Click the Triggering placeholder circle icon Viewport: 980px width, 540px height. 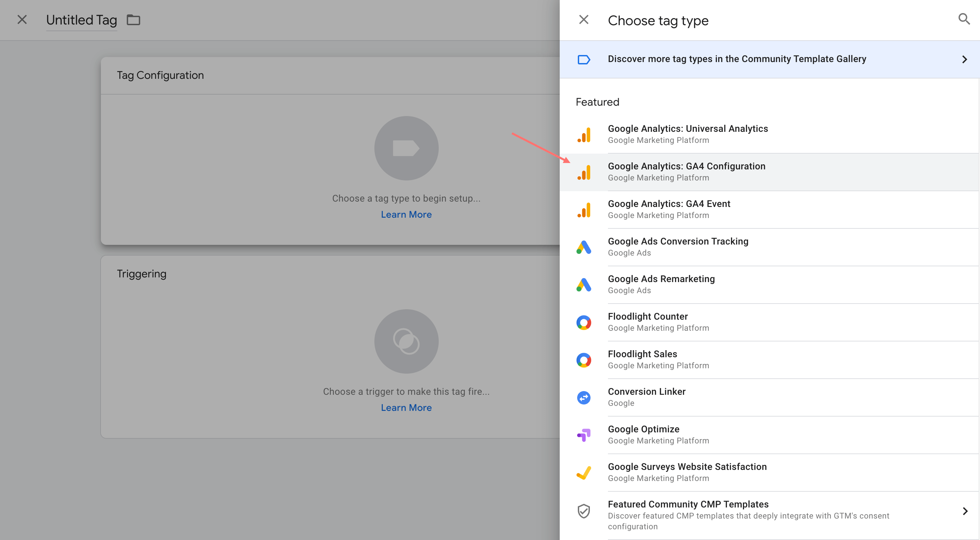[406, 341]
